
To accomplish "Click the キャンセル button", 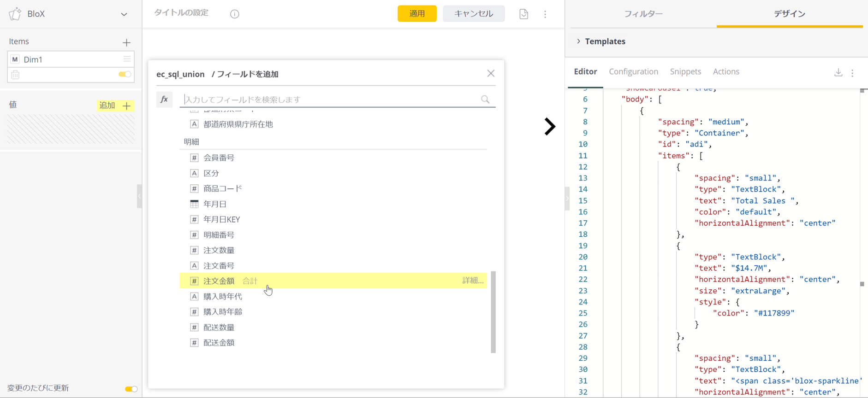I will tap(473, 14).
